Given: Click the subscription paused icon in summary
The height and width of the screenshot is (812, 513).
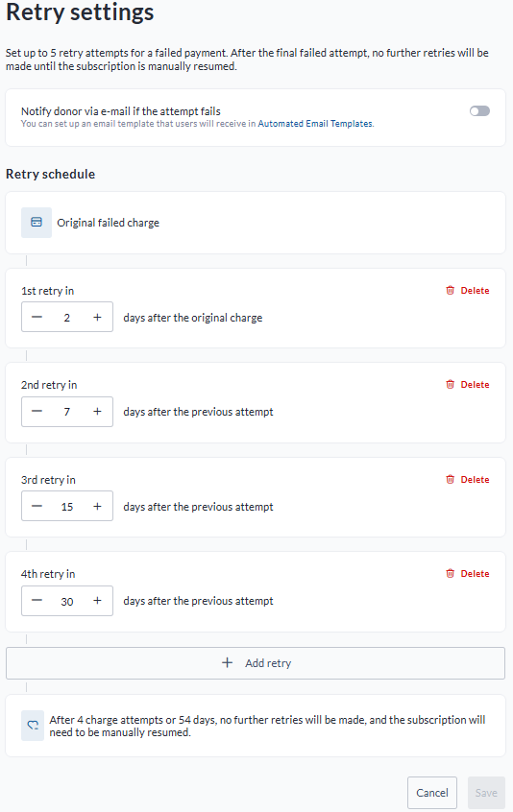Looking at the screenshot, I should pos(33,726).
